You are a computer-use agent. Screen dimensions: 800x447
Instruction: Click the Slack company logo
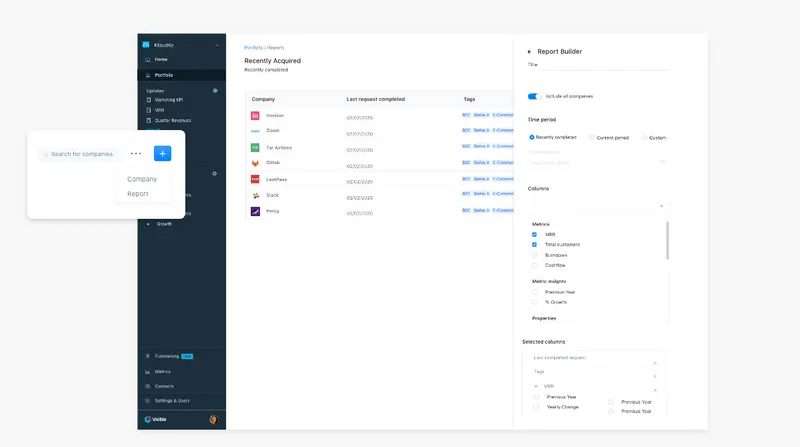tap(255, 195)
